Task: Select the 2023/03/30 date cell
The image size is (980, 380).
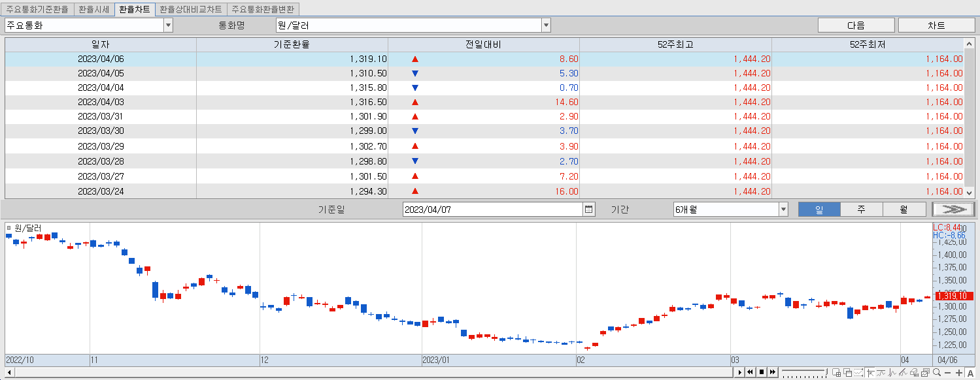Action: pyautogui.click(x=101, y=131)
